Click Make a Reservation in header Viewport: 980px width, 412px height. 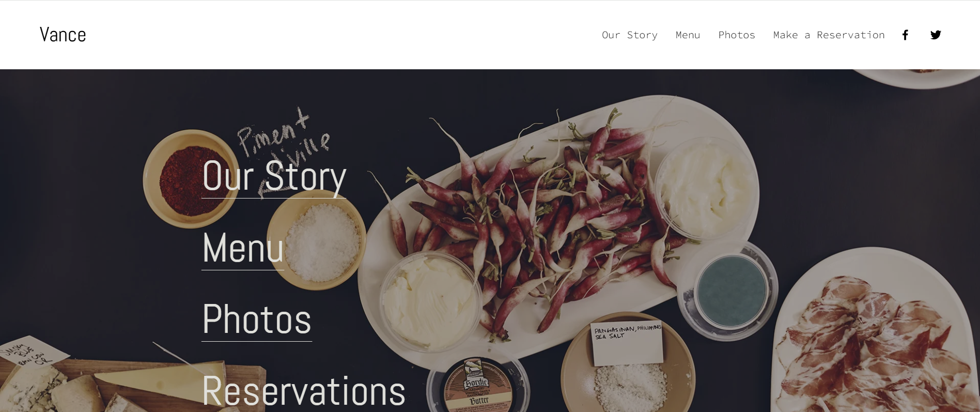point(829,35)
